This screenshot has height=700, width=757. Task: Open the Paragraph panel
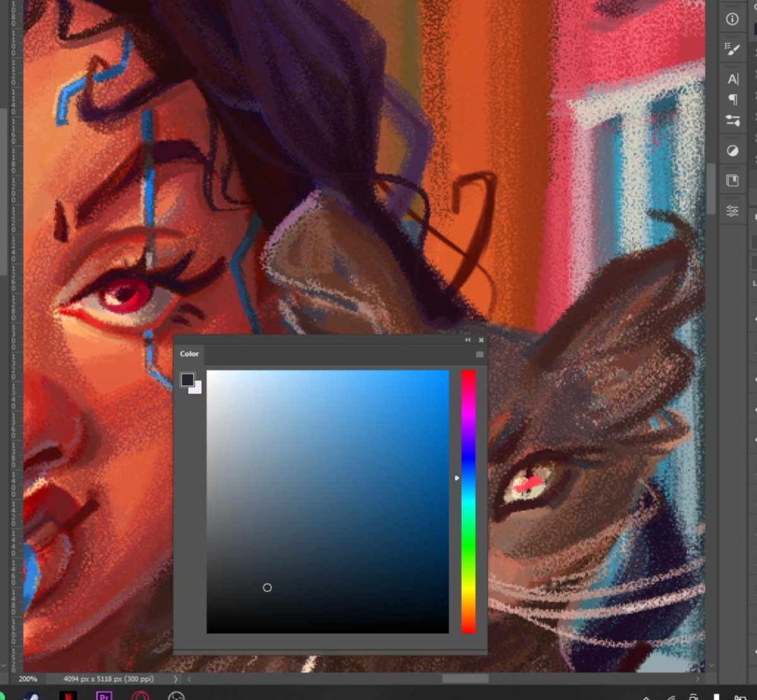[x=732, y=100]
